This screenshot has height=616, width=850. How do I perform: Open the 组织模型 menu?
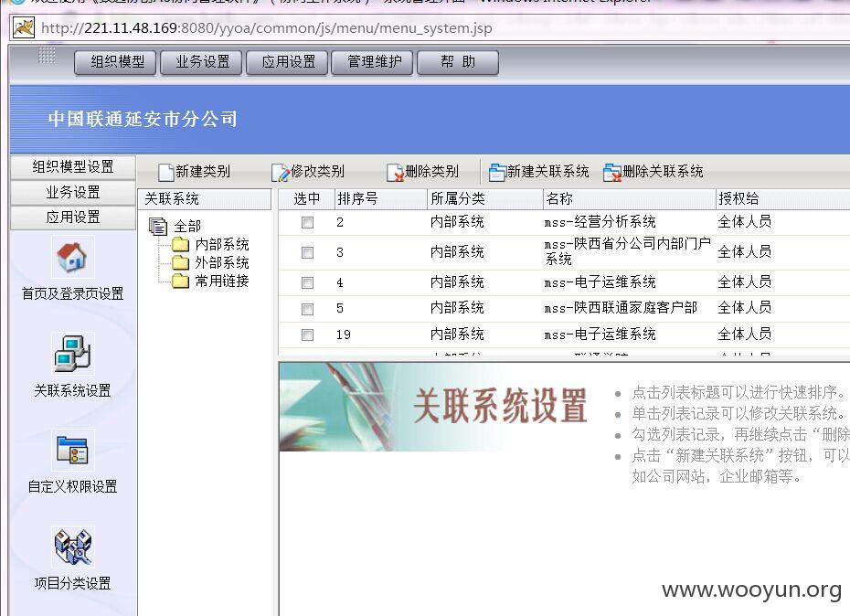[x=115, y=62]
